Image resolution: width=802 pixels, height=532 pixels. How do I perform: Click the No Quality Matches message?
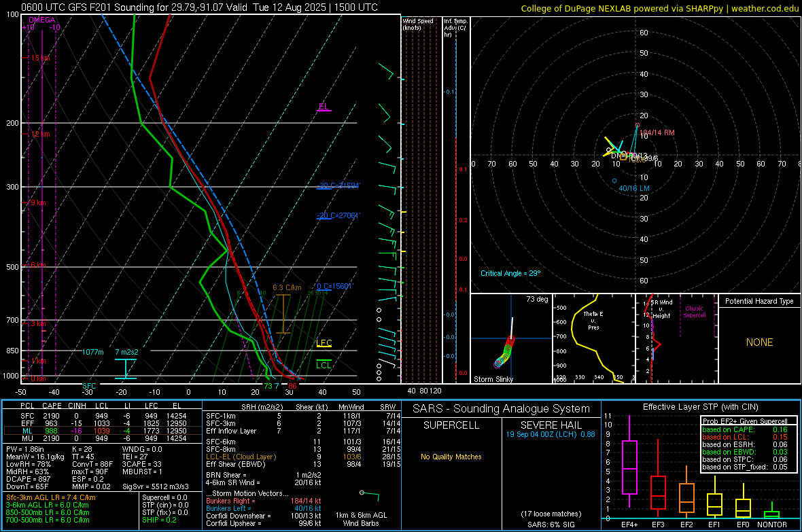(x=451, y=457)
